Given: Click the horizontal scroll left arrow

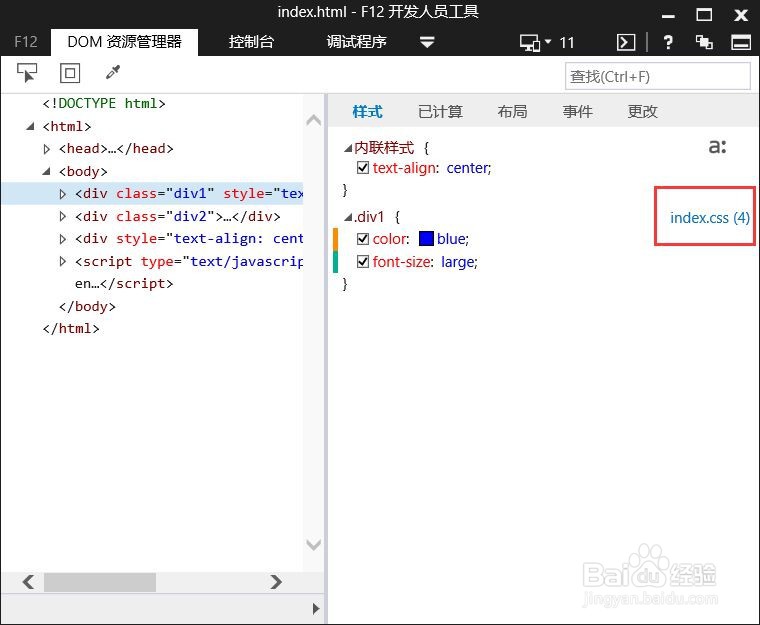Looking at the screenshot, I should tap(28, 581).
